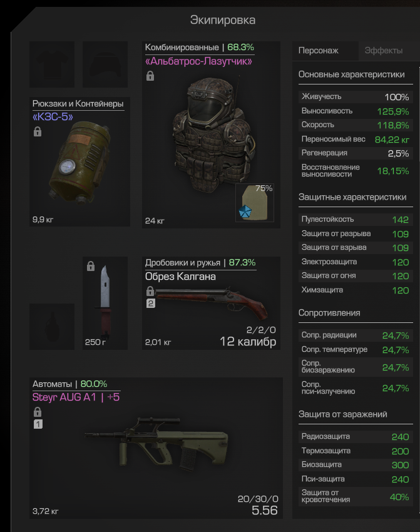Toggle the lock on Steyr AUG A1
This screenshot has width=420, height=532.
pos(38,412)
